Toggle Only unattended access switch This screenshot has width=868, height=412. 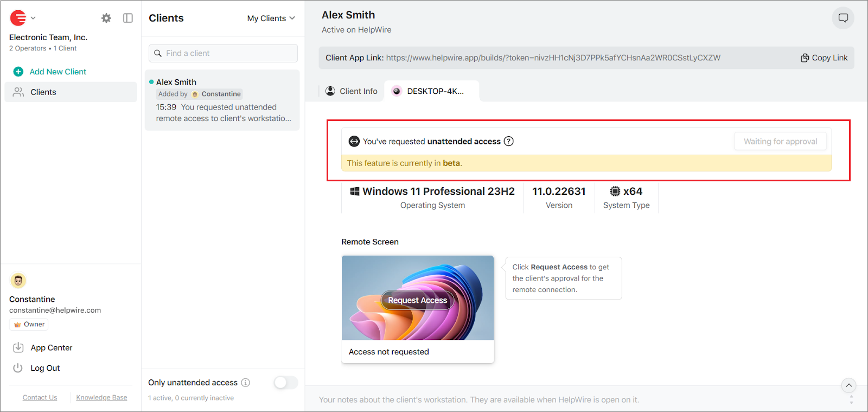coord(285,383)
